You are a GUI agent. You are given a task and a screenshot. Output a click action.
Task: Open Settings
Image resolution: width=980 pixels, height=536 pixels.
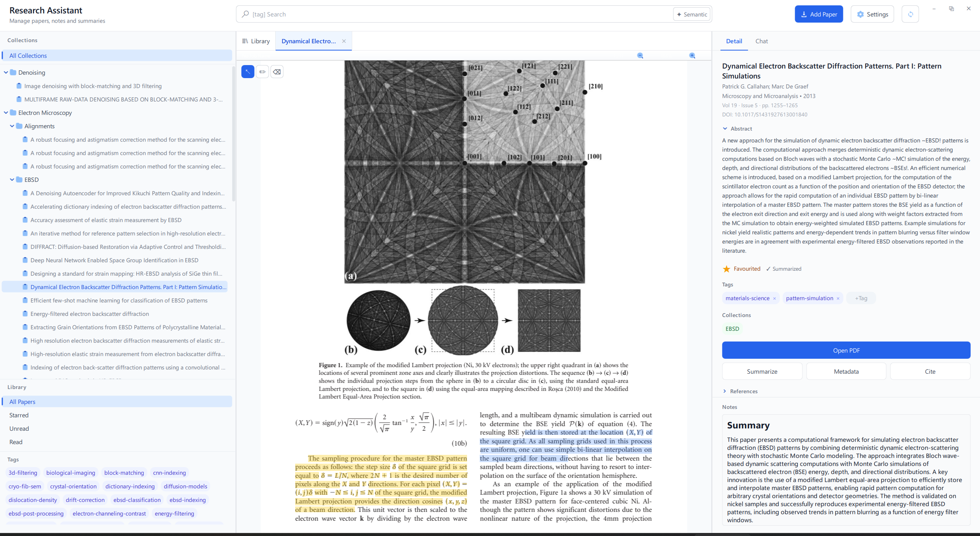pos(872,14)
